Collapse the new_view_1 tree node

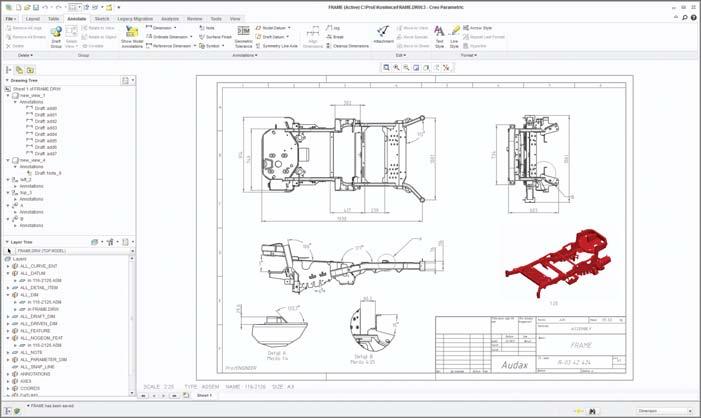[8, 95]
